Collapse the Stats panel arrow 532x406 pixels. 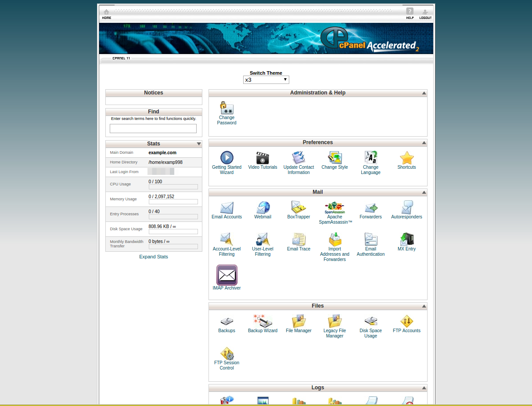point(199,144)
